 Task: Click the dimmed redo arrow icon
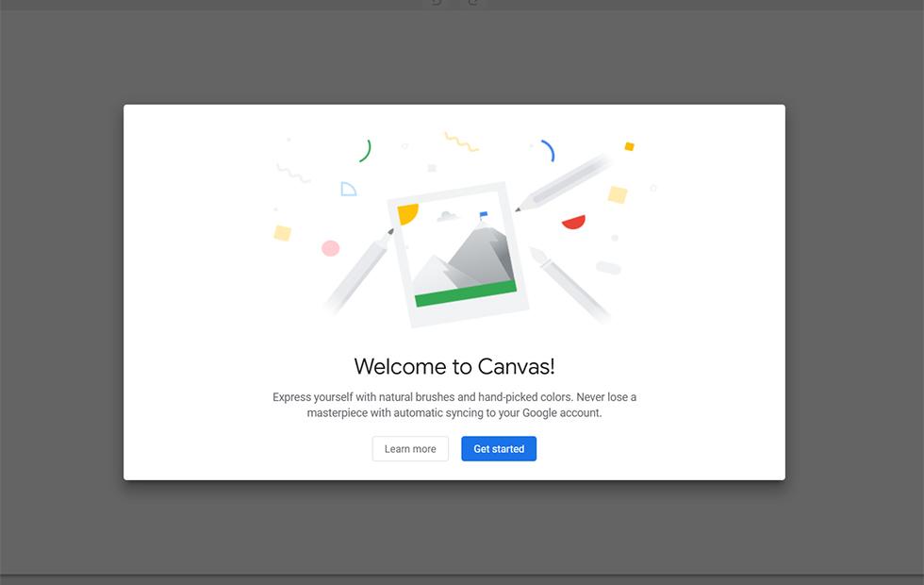click(x=473, y=3)
